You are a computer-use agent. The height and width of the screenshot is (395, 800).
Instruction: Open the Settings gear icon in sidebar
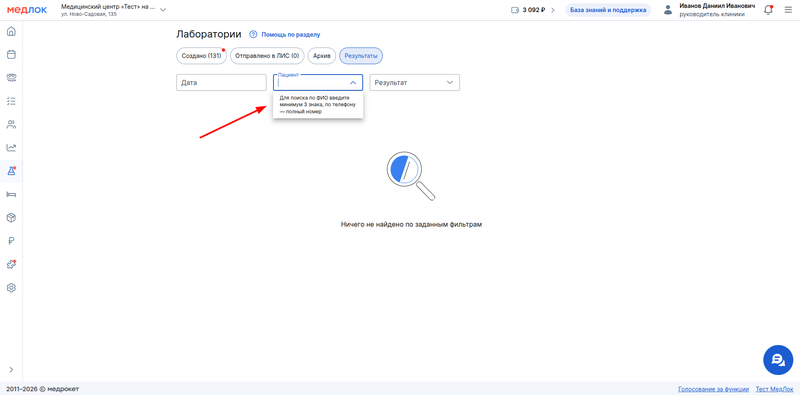pos(11,288)
